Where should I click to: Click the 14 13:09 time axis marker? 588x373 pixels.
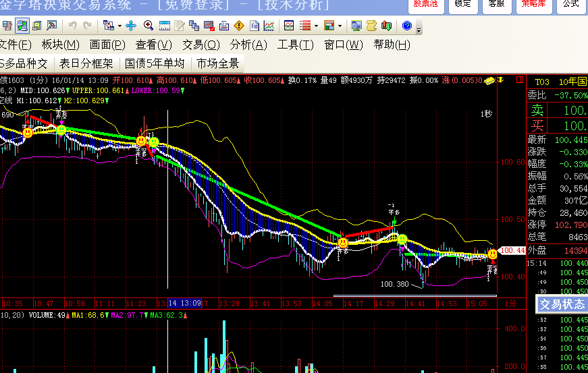pos(185,303)
